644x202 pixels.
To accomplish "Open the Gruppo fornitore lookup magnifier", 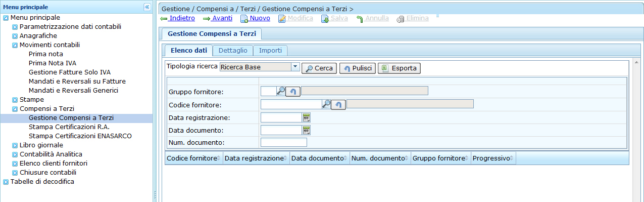I will click(281, 91).
